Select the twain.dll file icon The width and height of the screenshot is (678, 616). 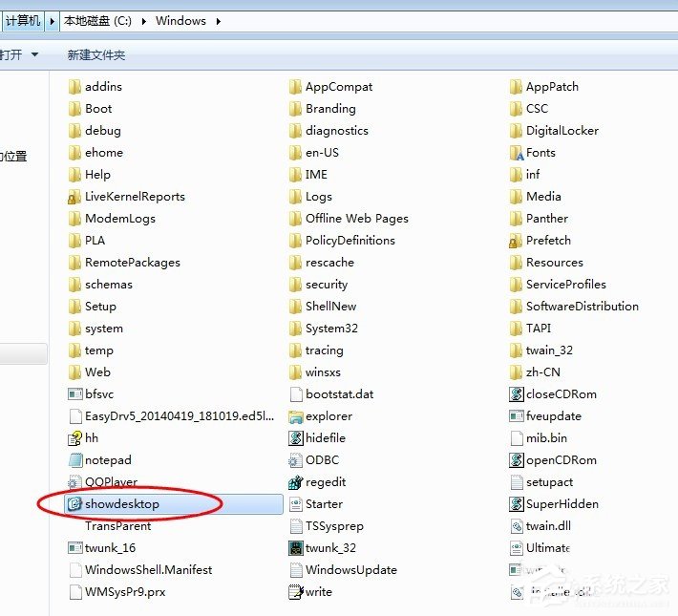pos(517,526)
